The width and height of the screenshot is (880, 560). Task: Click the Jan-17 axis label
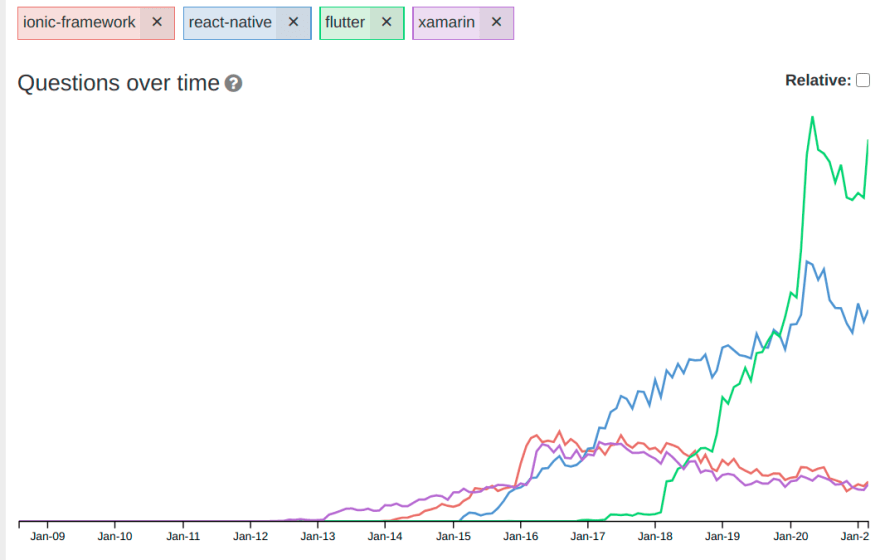(x=588, y=536)
